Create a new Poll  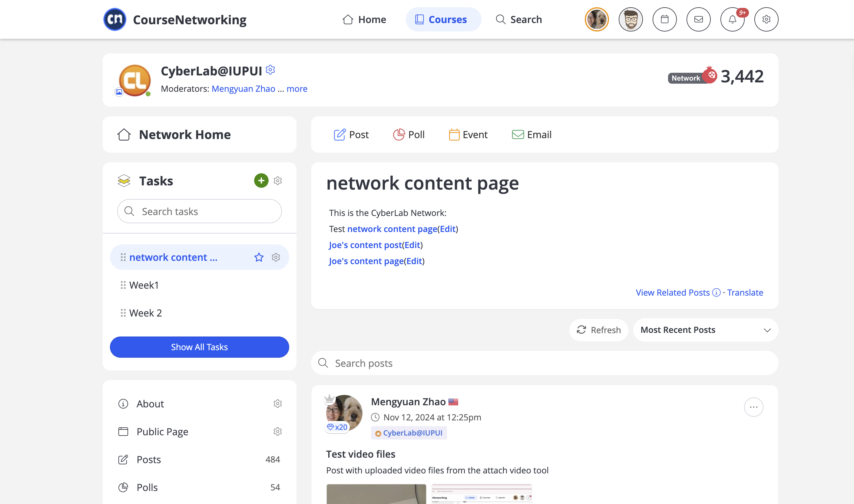[x=409, y=134]
